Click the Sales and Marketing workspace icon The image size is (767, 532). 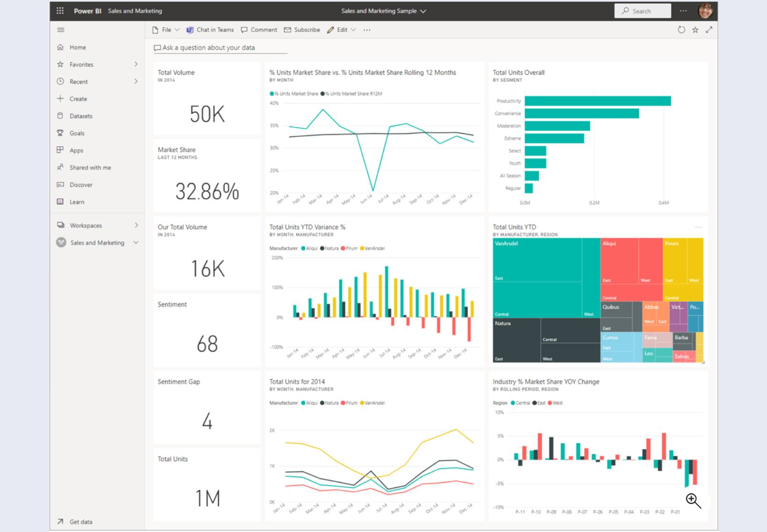point(61,243)
